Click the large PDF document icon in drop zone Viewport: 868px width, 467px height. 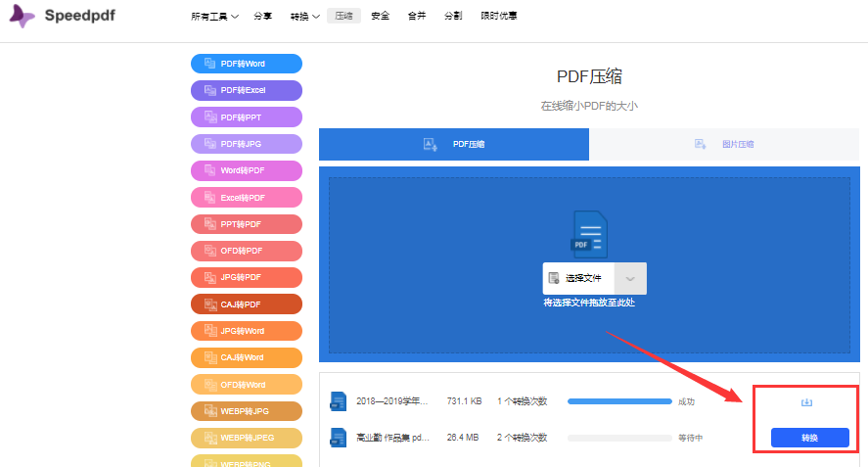589,234
